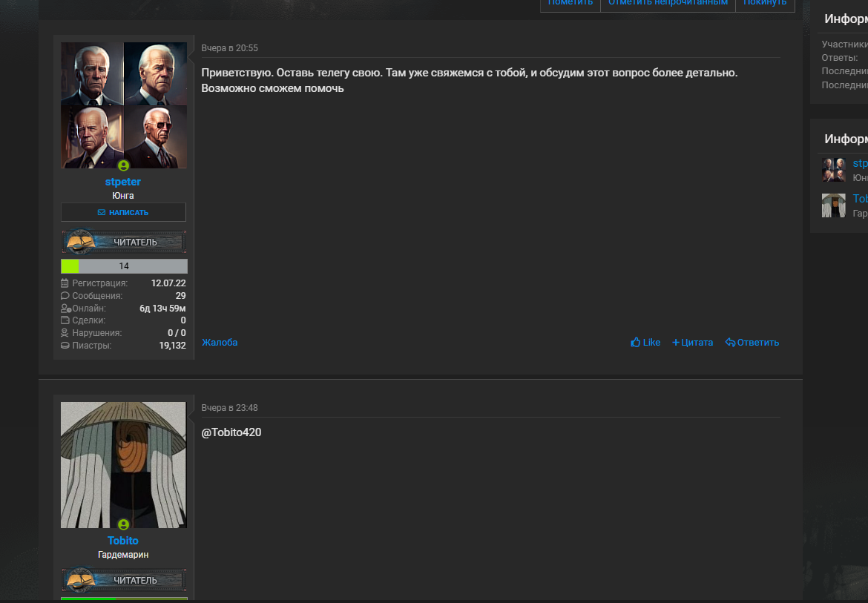Click the Пометить button at top
868x603 pixels.
(571, 3)
